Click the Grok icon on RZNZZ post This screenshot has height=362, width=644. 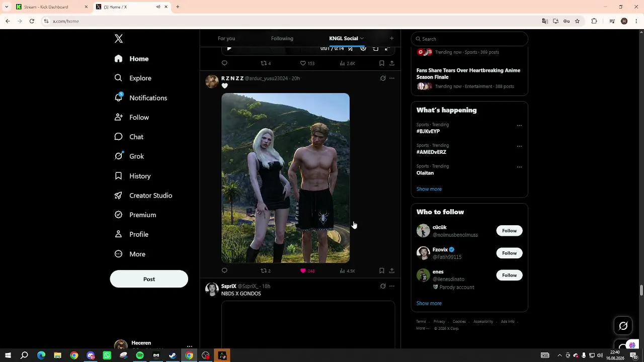point(383,78)
